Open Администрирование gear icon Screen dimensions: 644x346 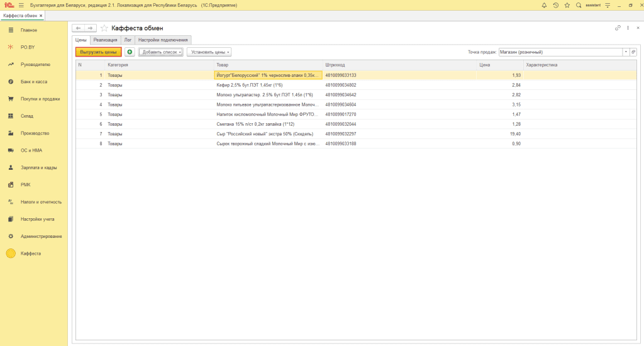[11, 237]
